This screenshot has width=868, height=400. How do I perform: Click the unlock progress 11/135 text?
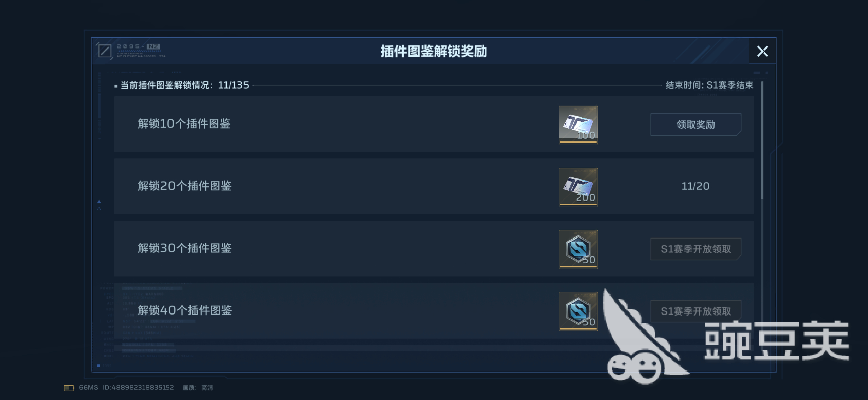[x=185, y=85]
